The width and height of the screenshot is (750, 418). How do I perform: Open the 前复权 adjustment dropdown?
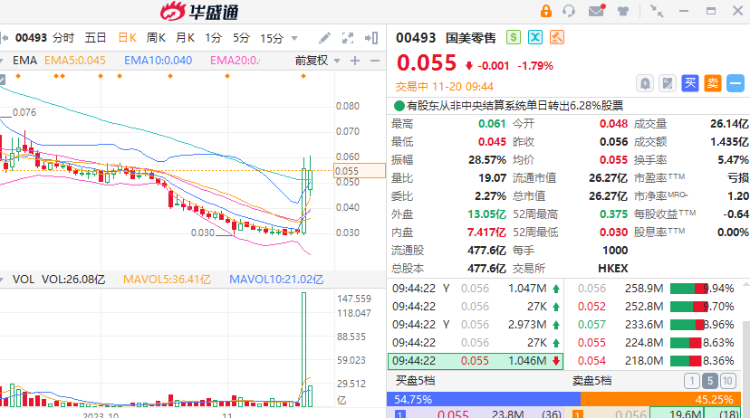click(337, 61)
